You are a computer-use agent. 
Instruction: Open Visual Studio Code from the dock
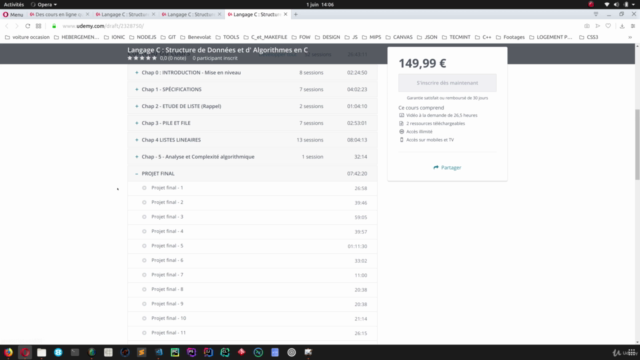158,352
